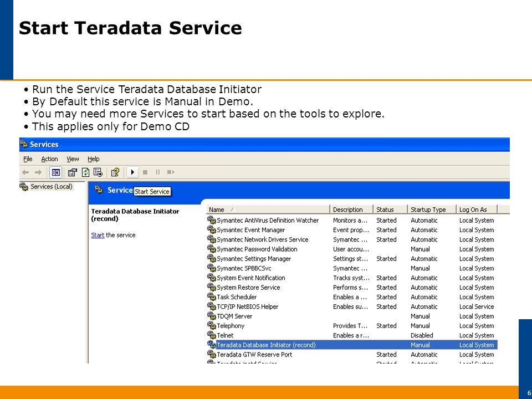The image size is (532, 399).
Task: Click the Start the service link
Action: tap(98, 235)
